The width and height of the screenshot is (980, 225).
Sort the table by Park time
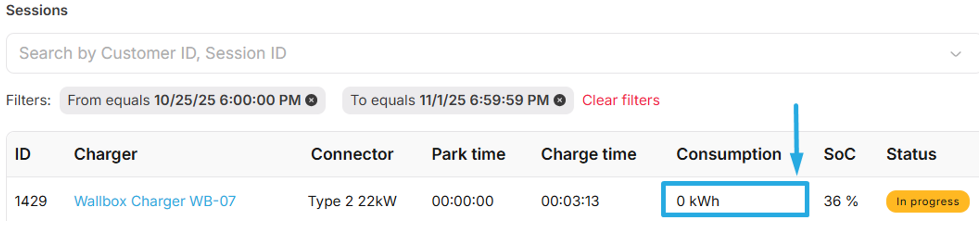pos(468,154)
